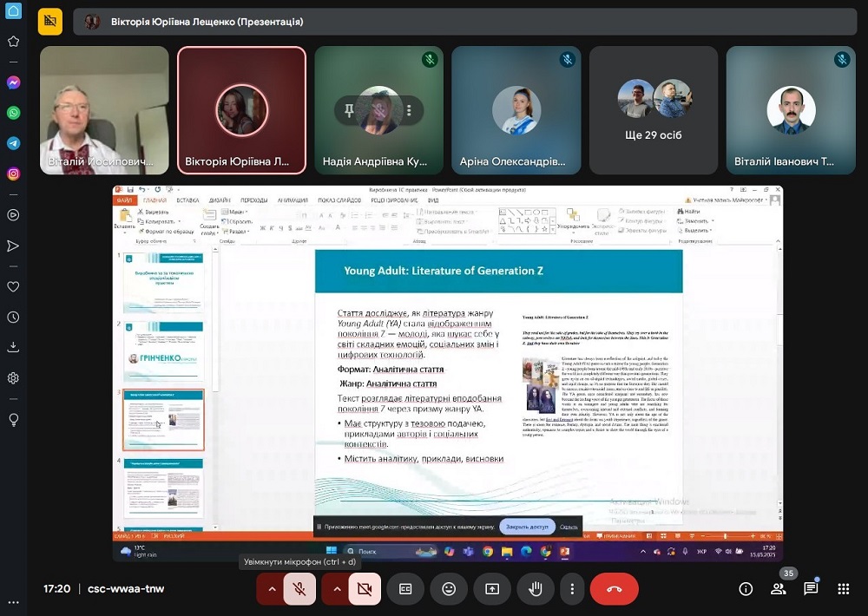
Task: Click the Instagram sidebar icon
Action: [13, 174]
